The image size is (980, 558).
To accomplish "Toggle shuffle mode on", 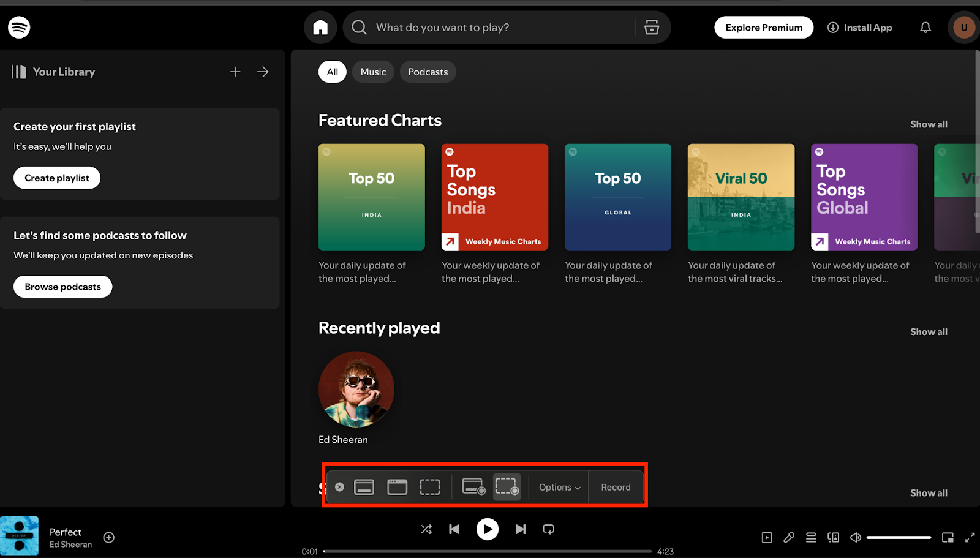I will pos(426,529).
